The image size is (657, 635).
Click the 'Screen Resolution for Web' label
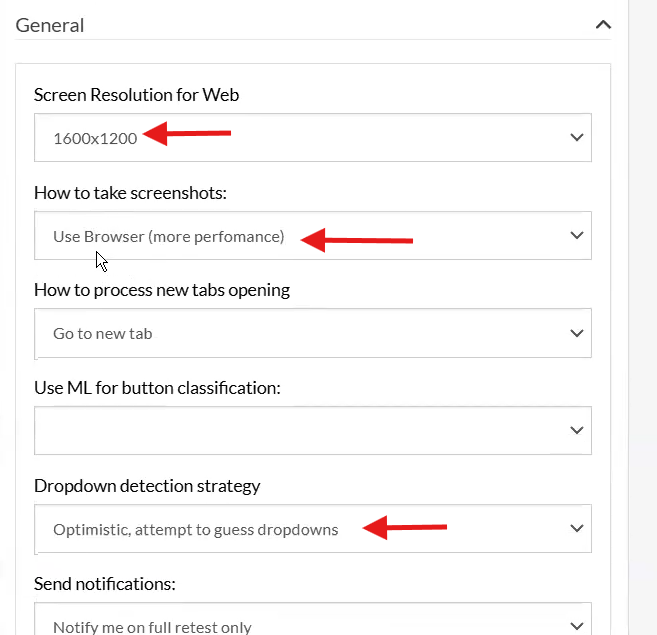[x=137, y=95]
